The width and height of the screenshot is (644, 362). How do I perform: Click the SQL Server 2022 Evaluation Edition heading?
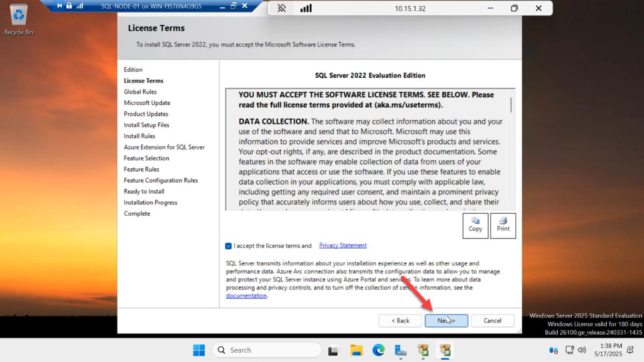click(x=370, y=75)
